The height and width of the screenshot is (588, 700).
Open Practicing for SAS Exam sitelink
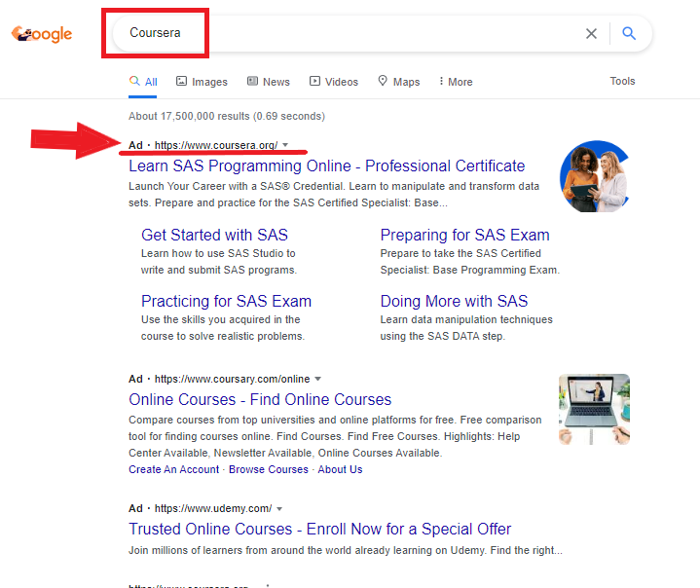[226, 301]
